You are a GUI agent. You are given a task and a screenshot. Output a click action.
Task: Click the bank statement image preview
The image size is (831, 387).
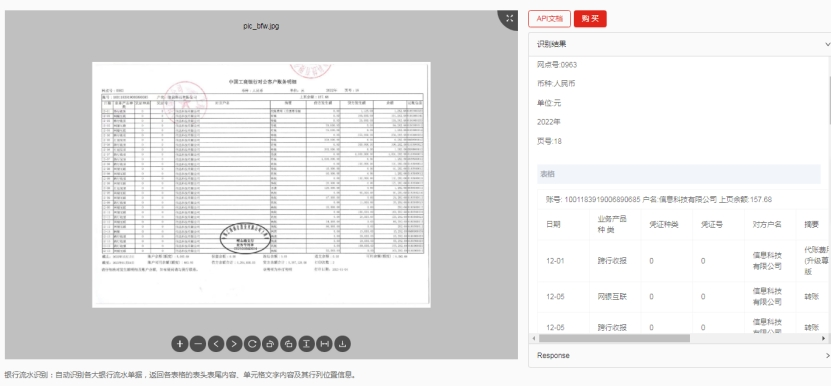pyautogui.click(x=261, y=184)
